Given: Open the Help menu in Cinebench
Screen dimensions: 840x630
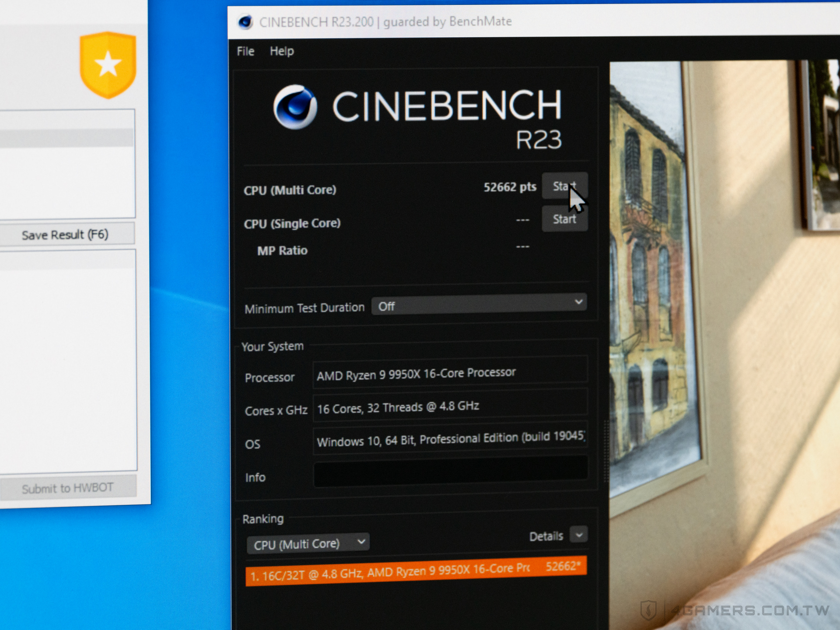Looking at the screenshot, I should click(282, 52).
